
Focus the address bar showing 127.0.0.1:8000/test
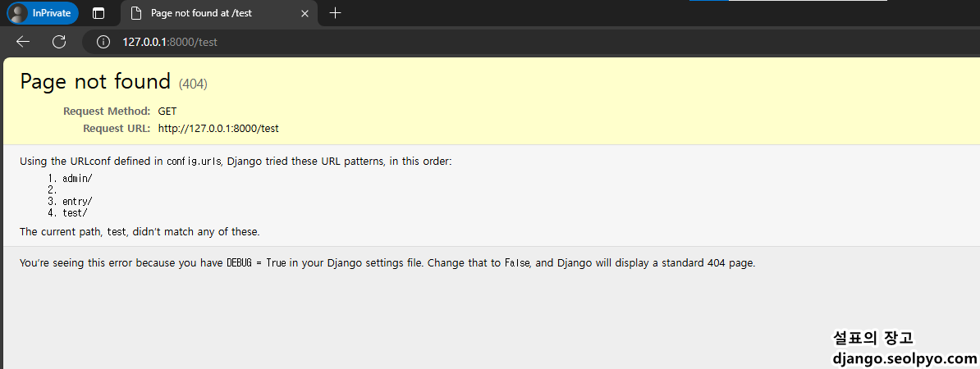[x=531, y=42]
